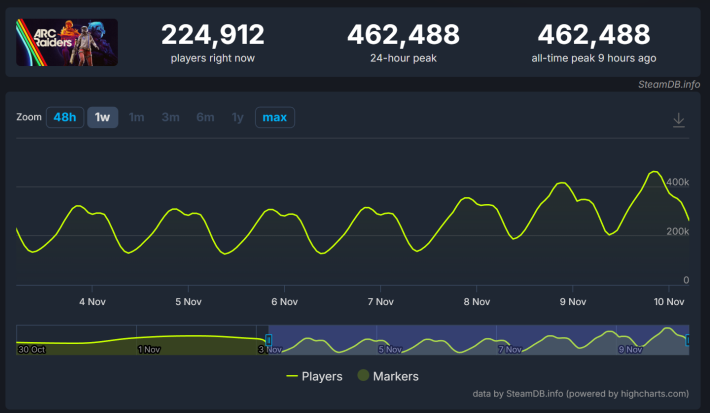Set zoom range to 48h
The width and height of the screenshot is (710, 413).
click(x=65, y=117)
